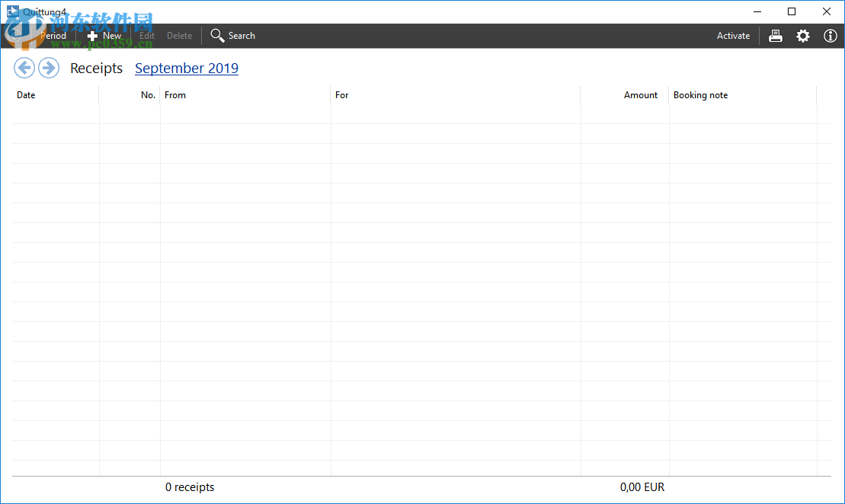Click the Edit toolbar button
Viewport: 845px width, 504px height.
pyautogui.click(x=146, y=36)
